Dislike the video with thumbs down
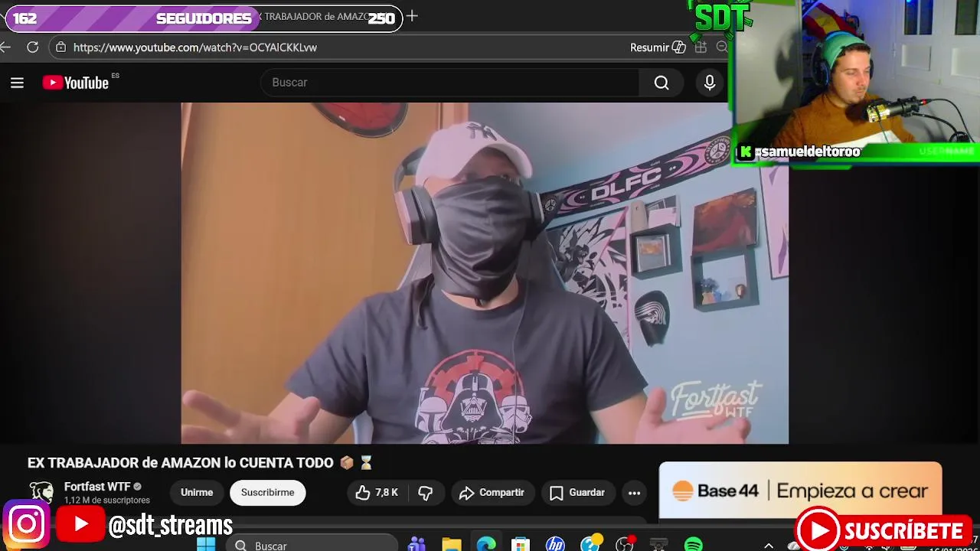 click(426, 493)
